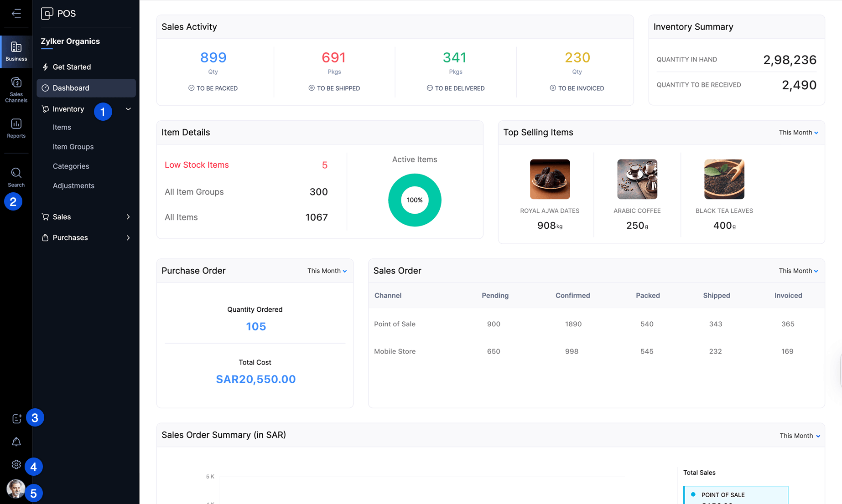Click the collapse sidebar arrow icon
Image resolution: width=842 pixels, height=504 pixels.
pos(16,14)
